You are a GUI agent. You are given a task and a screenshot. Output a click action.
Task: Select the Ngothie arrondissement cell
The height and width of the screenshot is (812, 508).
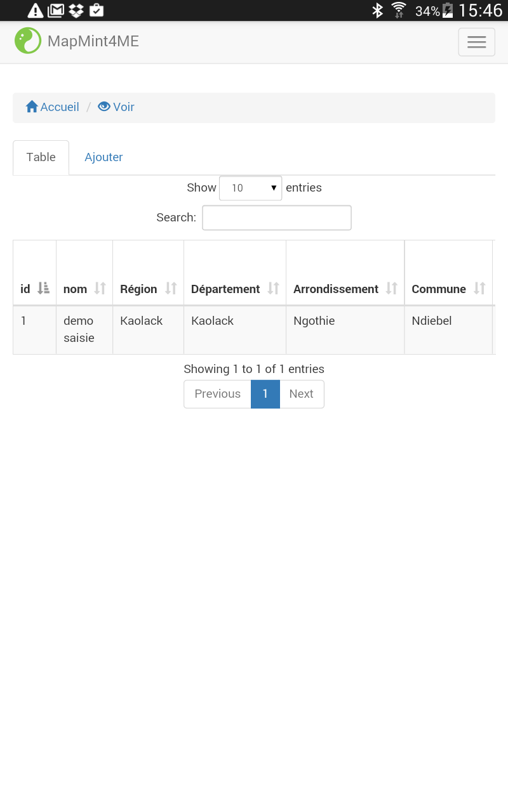tap(345, 330)
